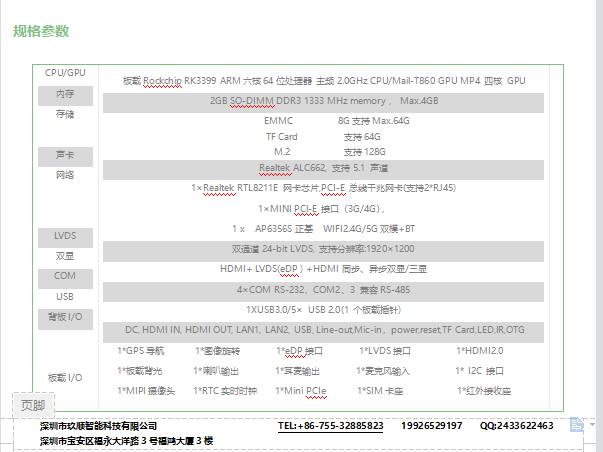Click the 1*喇叭输出 item
Screen dimensions: 603x452
[x=216, y=371]
